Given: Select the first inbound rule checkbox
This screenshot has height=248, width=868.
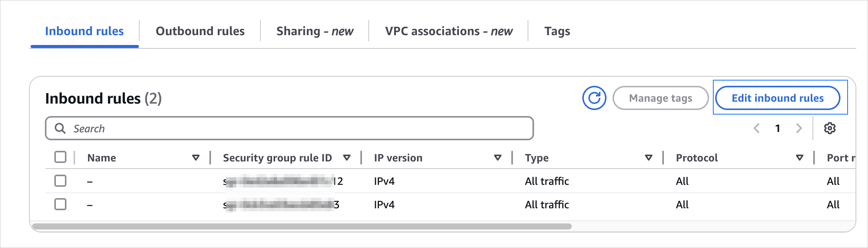Looking at the screenshot, I should (x=60, y=181).
